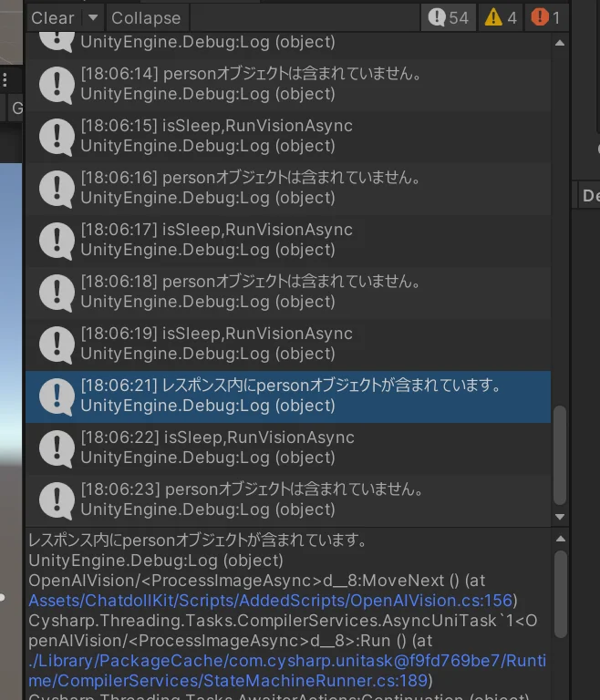Click the detail pane scrollbar thumb
Screen dimensions: 600x700
(x=561, y=594)
